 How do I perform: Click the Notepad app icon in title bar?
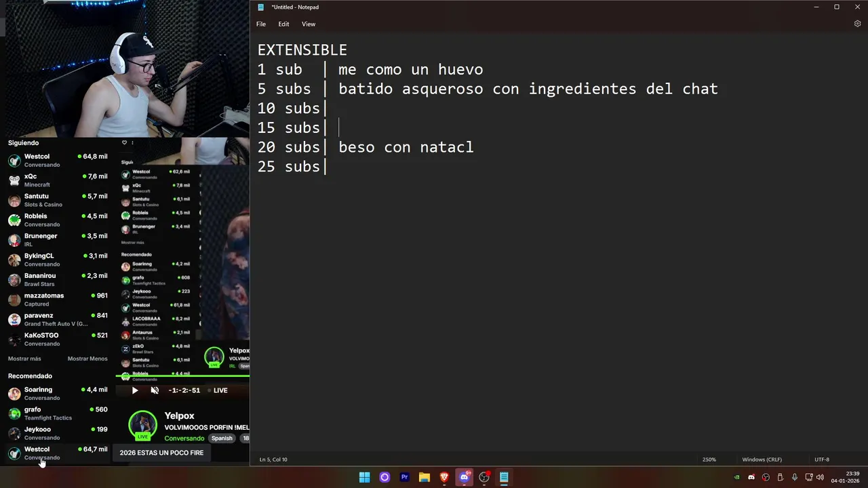click(x=260, y=7)
